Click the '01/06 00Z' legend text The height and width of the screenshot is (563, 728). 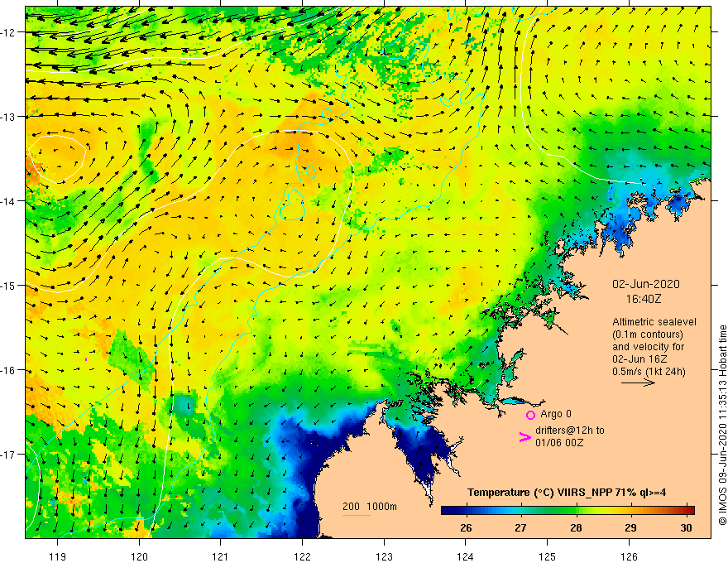coord(559,443)
